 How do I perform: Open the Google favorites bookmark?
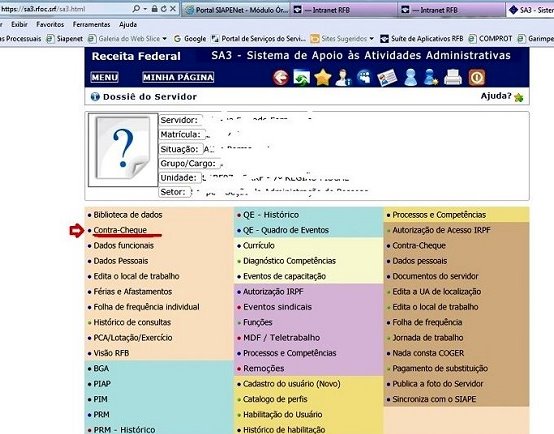(x=190, y=39)
